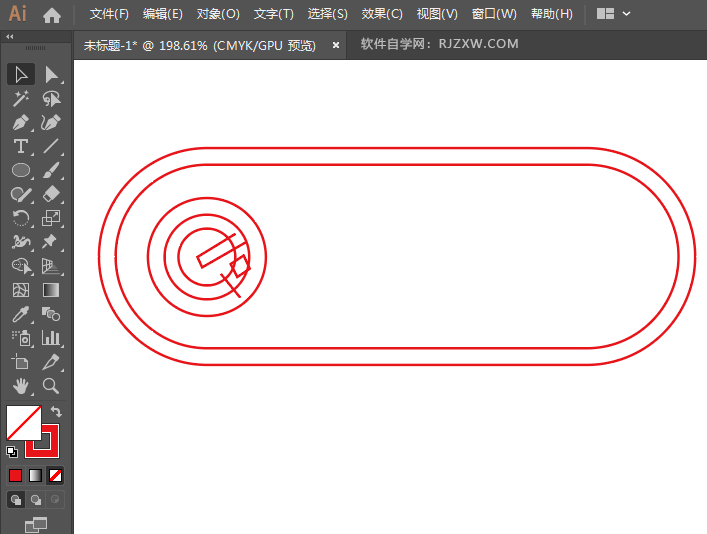This screenshot has width=707, height=534.
Task: Enable Draw Inside mode
Action: coord(55,500)
